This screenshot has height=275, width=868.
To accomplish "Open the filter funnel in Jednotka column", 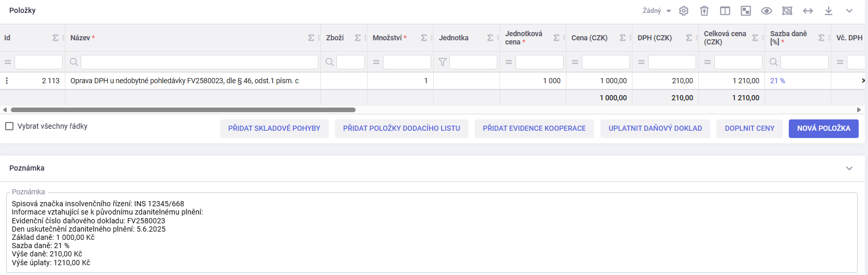I will coord(443,62).
